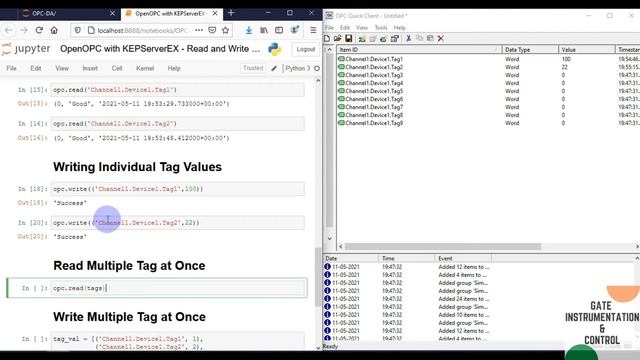Click notebook title OpenOPC with KEPServerEX
Image resolution: width=640 pixels, height=360 pixels.
[160, 49]
